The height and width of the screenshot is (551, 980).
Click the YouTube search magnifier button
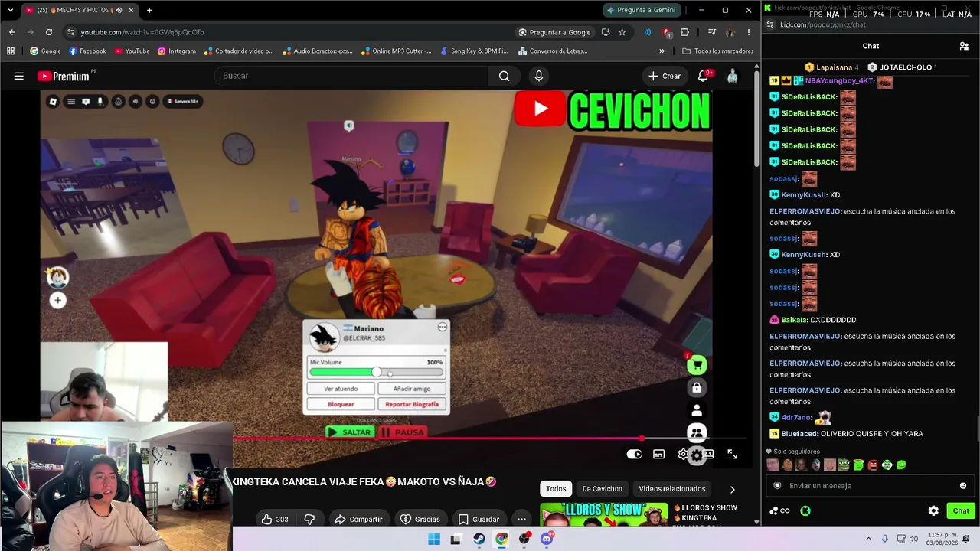504,76
